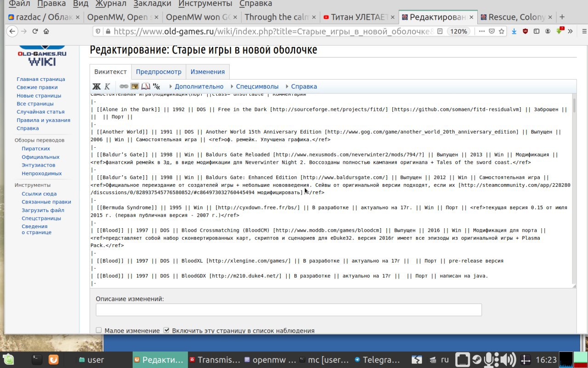The width and height of the screenshot is (588, 368).
Task: Open Правила и указания link
Action: pos(43,120)
